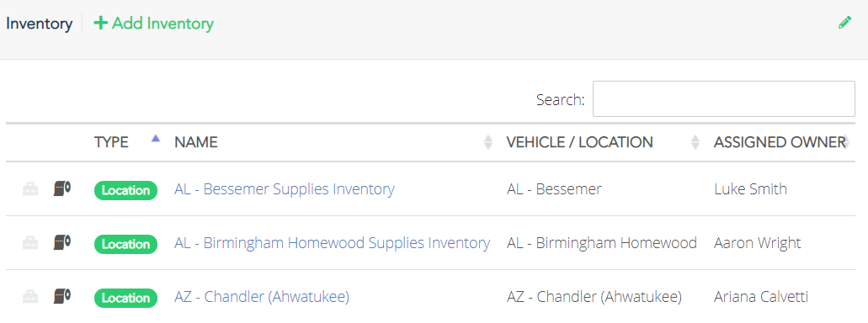Click the plus icon beside Add Inventory

tap(100, 24)
